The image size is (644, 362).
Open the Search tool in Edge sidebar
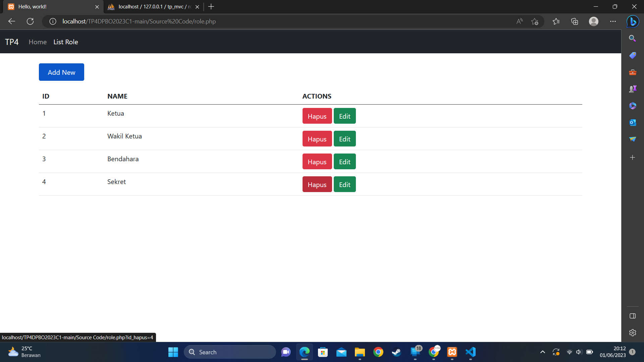pos(633,39)
